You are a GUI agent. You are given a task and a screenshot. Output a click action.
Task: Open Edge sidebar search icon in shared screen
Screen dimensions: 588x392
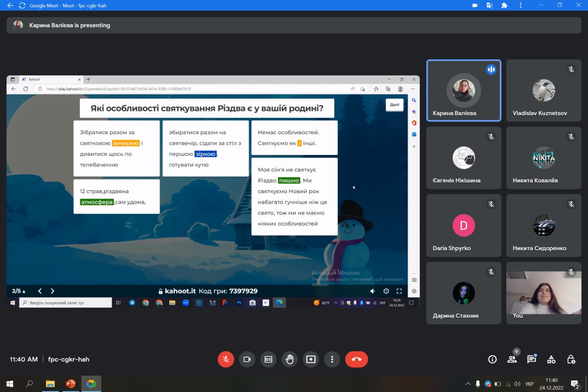point(414,100)
